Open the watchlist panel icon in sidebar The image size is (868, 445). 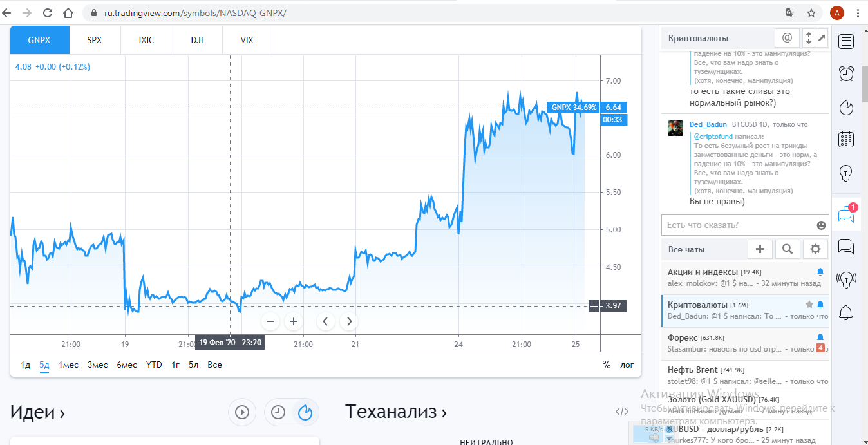point(846,43)
